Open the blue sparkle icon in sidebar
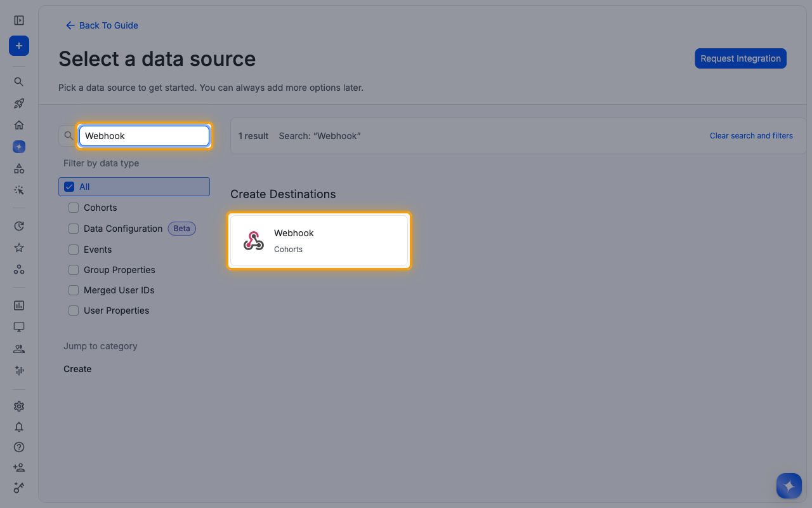 [x=19, y=147]
